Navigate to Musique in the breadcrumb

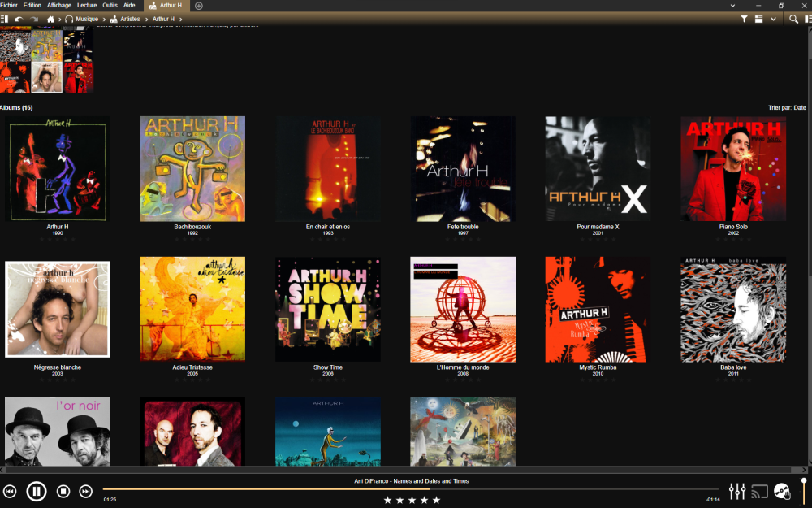(x=87, y=19)
